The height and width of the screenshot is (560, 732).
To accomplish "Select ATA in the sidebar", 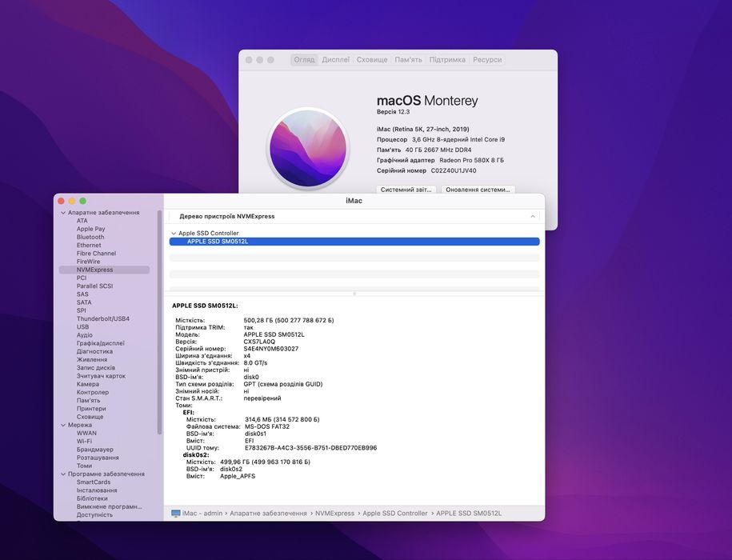I will tap(82, 221).
